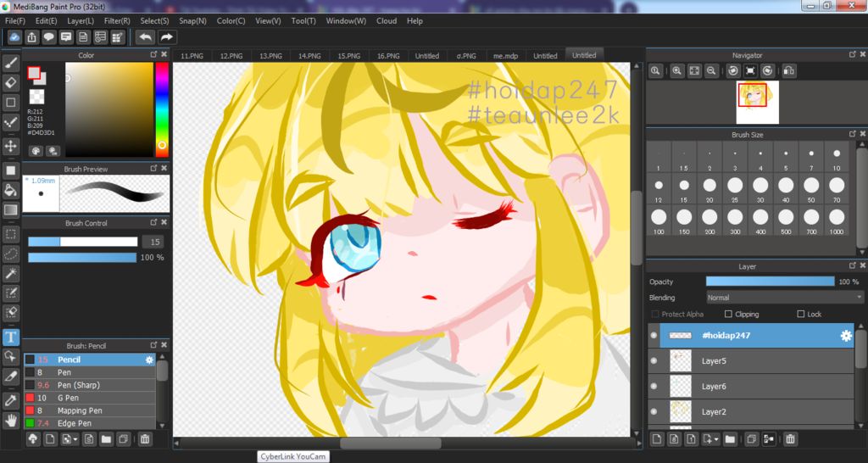The height and width of the screenshot is (463, 868).
Task: Select Layer6 in the layer list
Action: [x=751, y=387]
